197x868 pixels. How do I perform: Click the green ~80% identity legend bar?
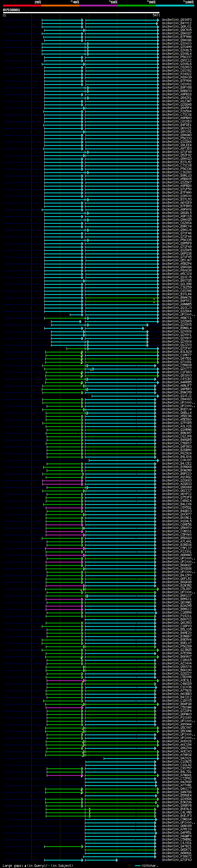[136, 6]
